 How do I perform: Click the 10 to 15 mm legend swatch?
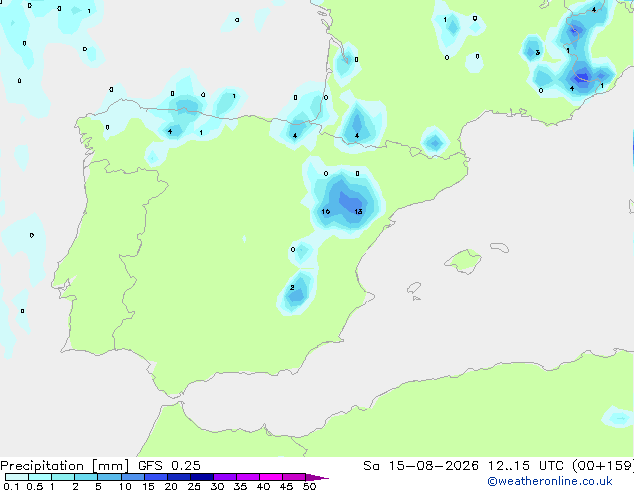click(133, 477)
